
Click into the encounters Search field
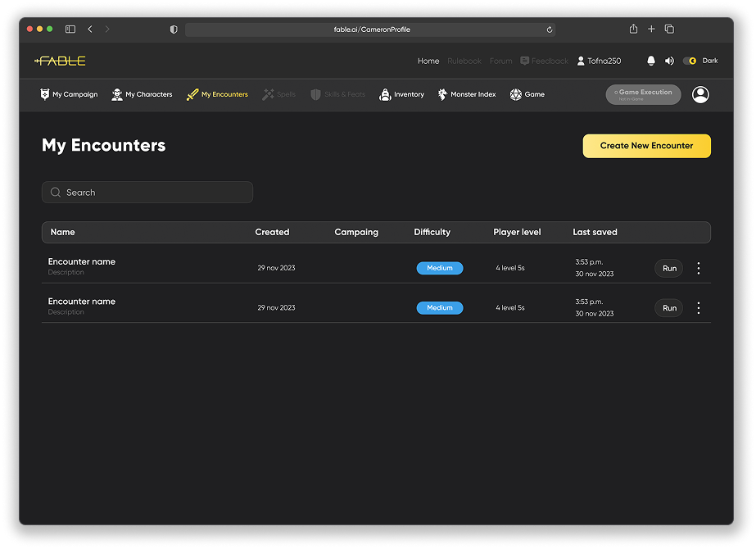point(147,193)
